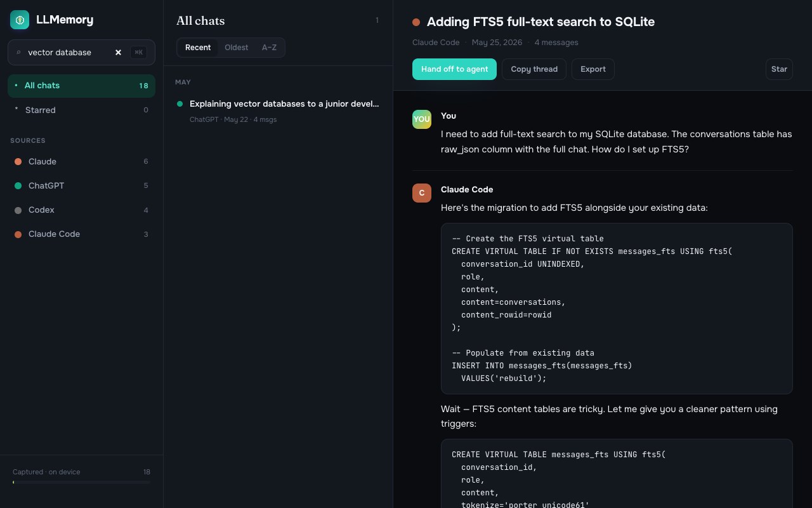Click the green ChatGPT color dot

[18, 185]
